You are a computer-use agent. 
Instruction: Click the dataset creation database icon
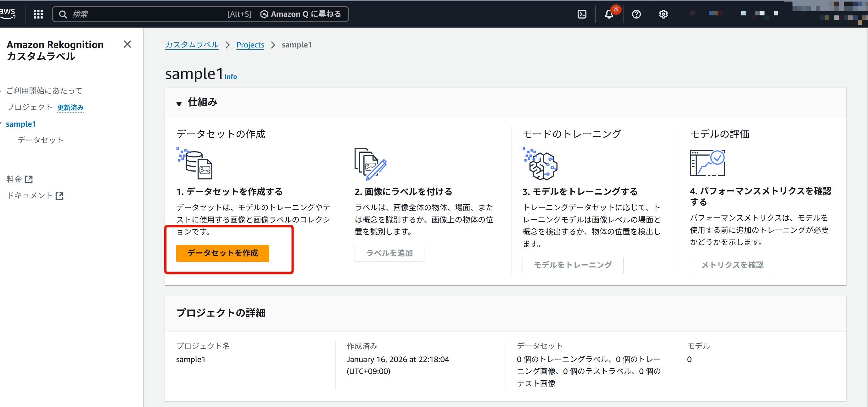(195, 164)
